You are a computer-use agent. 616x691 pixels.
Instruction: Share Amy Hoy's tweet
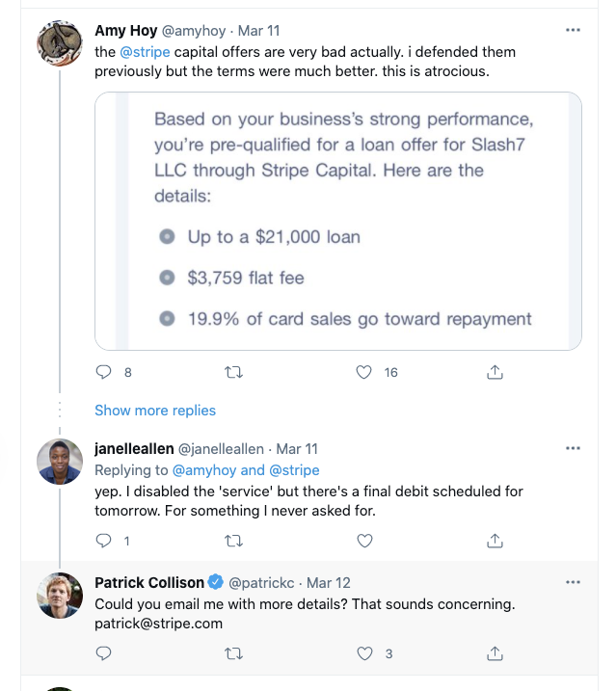pos(495,372)
